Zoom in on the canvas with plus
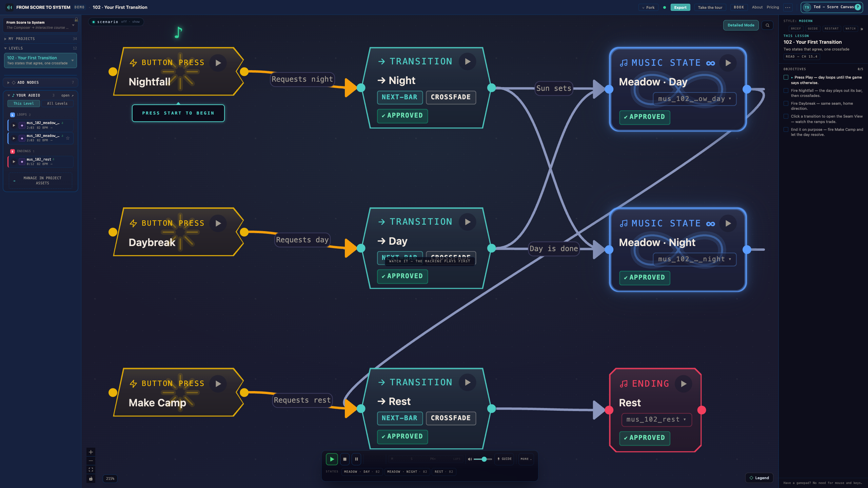 [x=91, y=452]
